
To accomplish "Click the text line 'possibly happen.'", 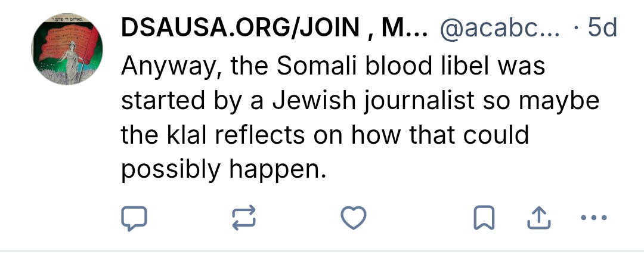I will pyautogui.click(x=225, y=170).
